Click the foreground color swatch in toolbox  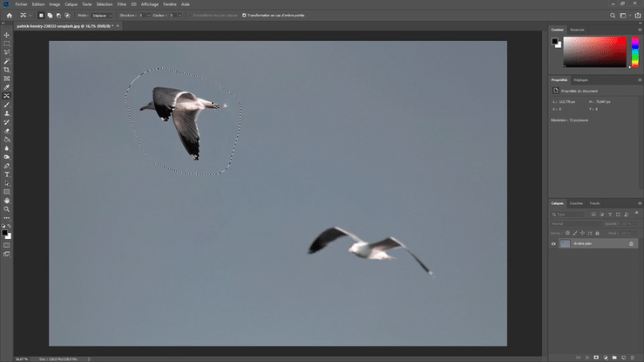pos(4,233)
